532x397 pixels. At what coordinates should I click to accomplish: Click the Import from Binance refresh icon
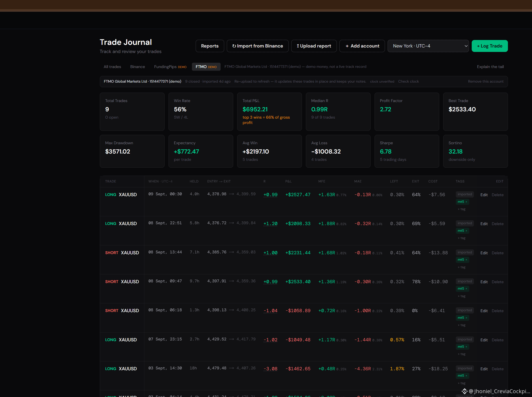(234, 46)
